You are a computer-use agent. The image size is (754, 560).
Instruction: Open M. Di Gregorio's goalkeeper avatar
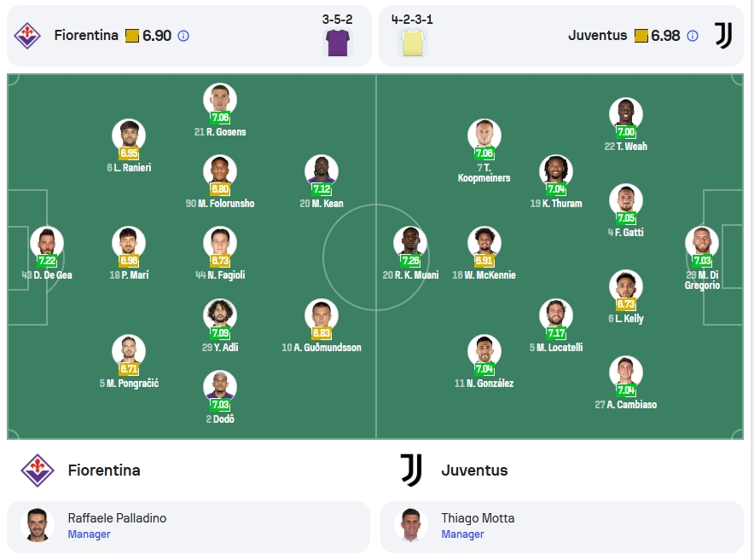click(x=702, y=243)
